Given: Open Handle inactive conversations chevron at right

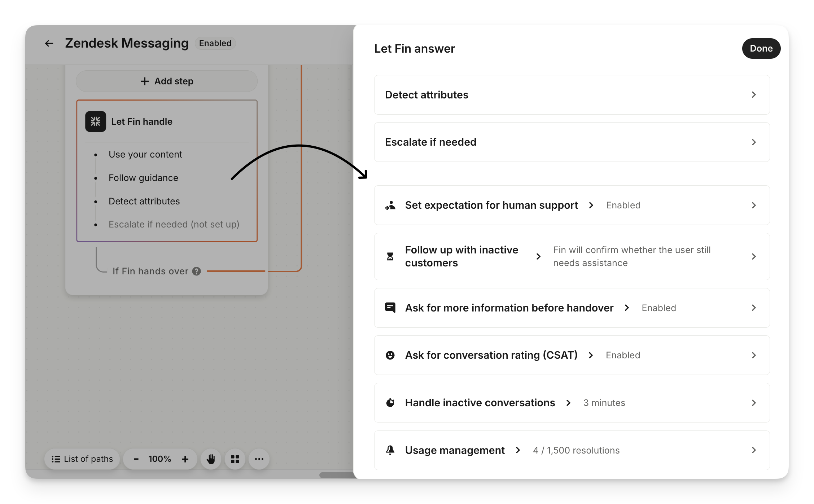Looking at the screenshot, I should [754, 403].
